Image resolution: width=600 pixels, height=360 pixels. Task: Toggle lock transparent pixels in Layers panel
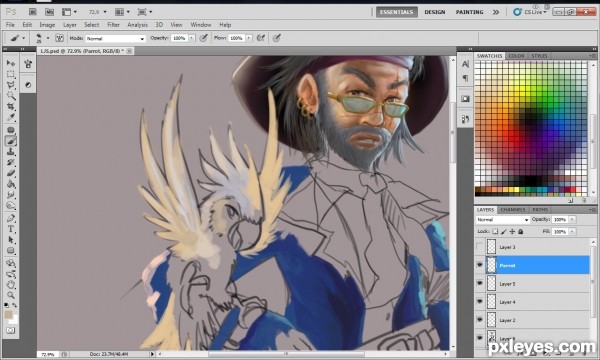point(495,231)
